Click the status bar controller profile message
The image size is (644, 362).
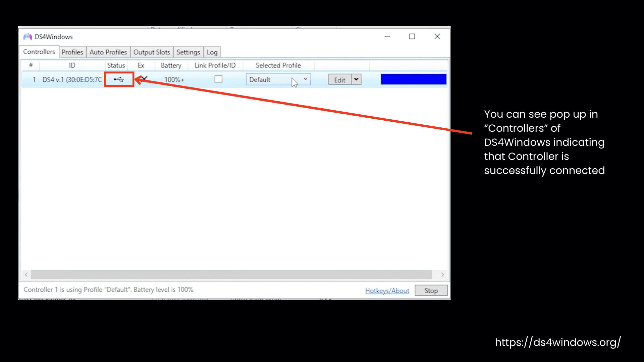click(108, 290)
